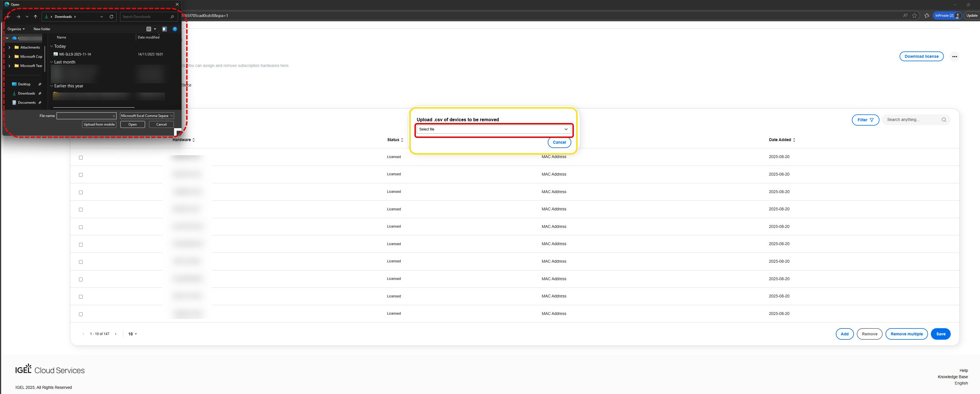Change rows per page from 10

pos(132,334)
